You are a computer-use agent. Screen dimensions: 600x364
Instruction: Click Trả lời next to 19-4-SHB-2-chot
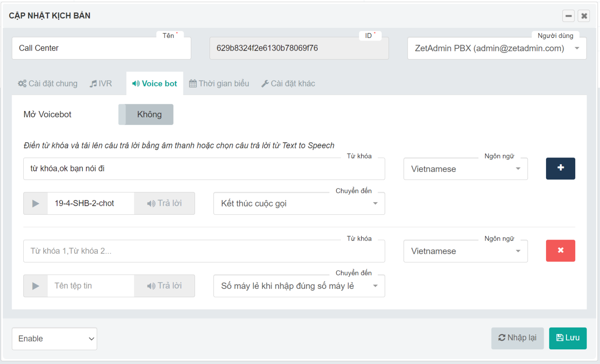tap(164, 204)
